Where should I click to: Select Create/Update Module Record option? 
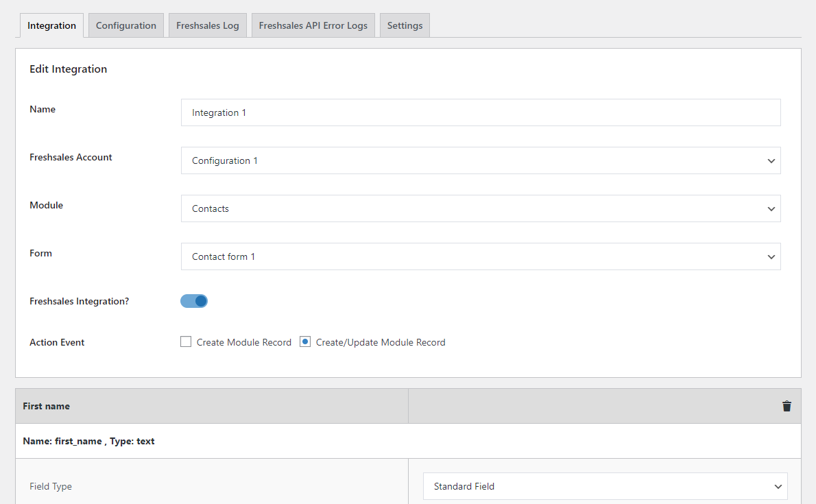305,341
